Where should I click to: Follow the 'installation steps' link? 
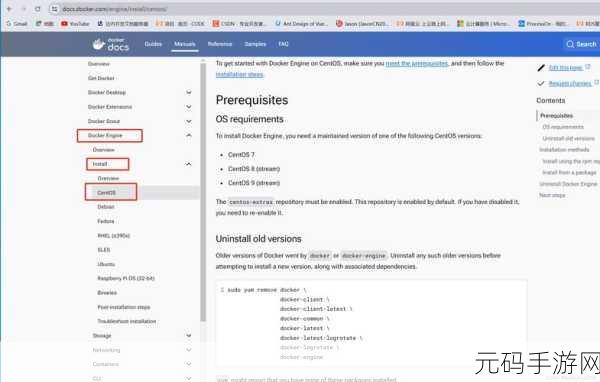pyautogui.click(x=240, y=75)
